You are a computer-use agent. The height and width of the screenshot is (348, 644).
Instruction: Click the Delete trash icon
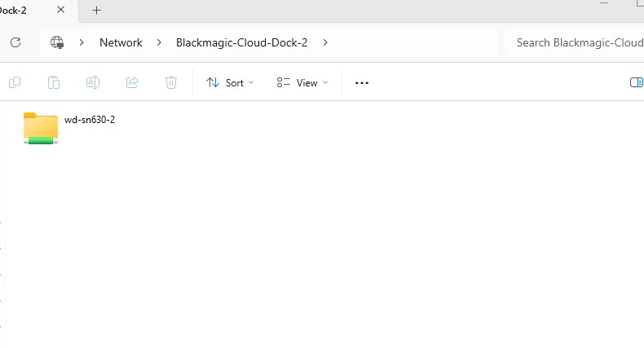171,82
